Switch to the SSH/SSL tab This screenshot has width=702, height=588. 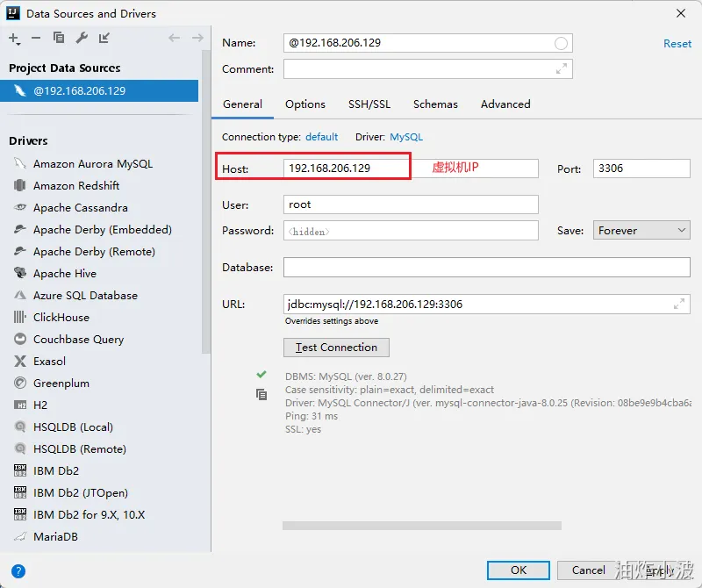369,104
